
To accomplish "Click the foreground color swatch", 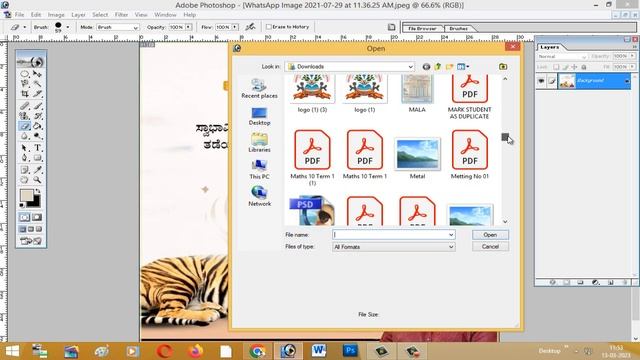I will 27,196.
